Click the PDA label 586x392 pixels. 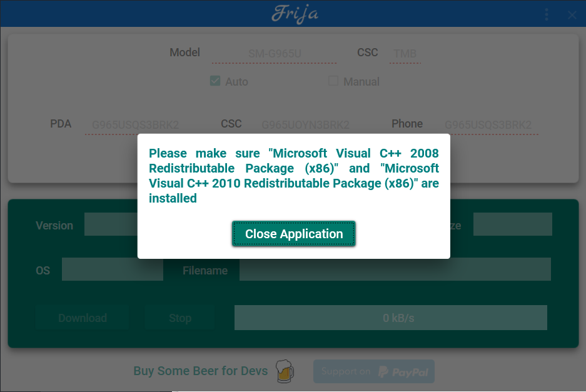click(61, 124)
